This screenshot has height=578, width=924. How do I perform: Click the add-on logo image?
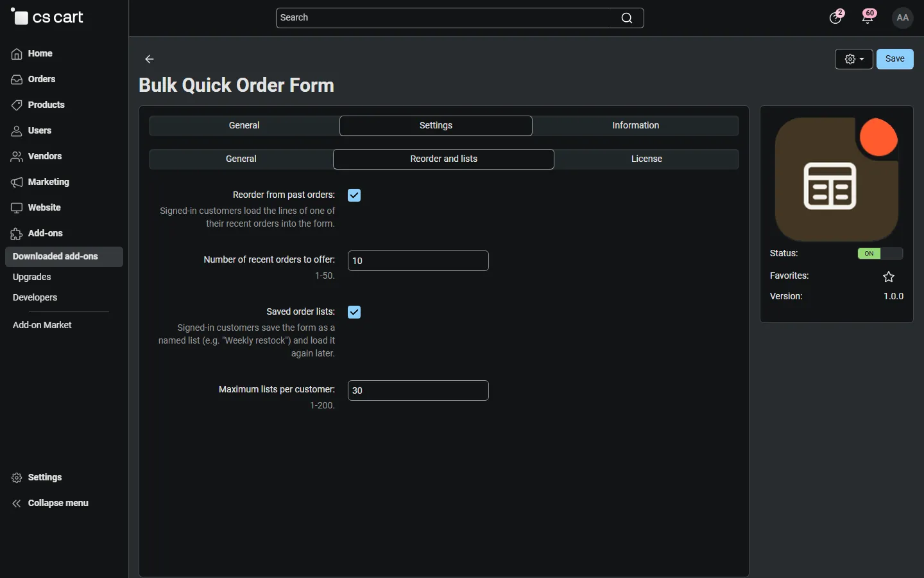click(x=837, y=179)
